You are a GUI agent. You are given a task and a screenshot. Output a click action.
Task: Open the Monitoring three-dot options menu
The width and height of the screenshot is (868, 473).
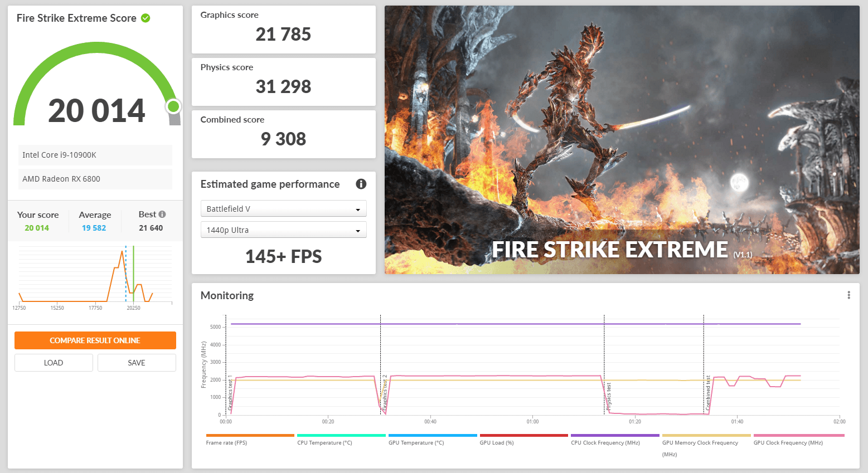click(x=848, y=295)
